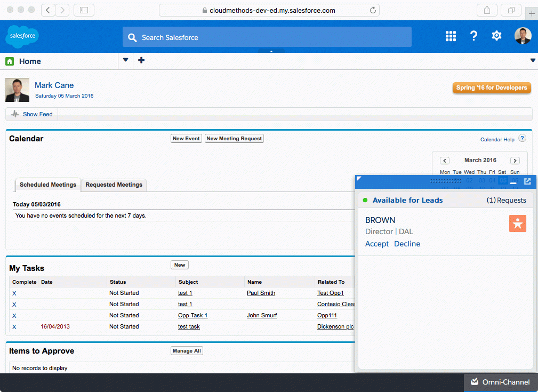This screenshot has width=538, height=392.
Task: Open the user profile avatar in header
Action: (523, 36)
